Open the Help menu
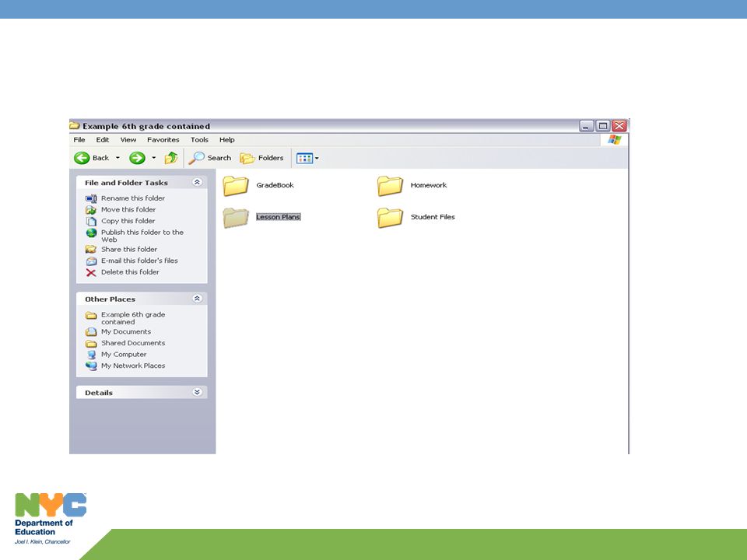The image size is (747, 560). [x=226, y=139]
